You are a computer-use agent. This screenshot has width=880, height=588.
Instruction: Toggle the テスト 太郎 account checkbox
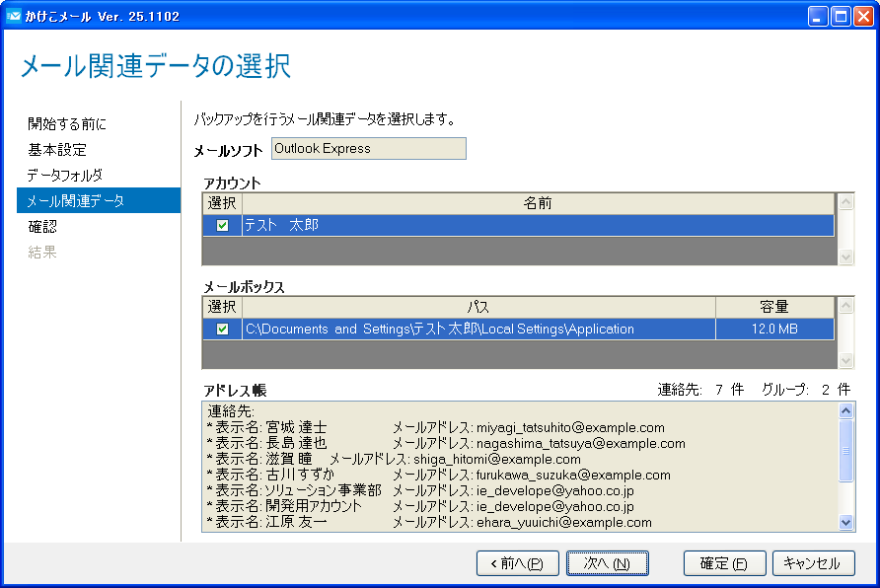222,226
